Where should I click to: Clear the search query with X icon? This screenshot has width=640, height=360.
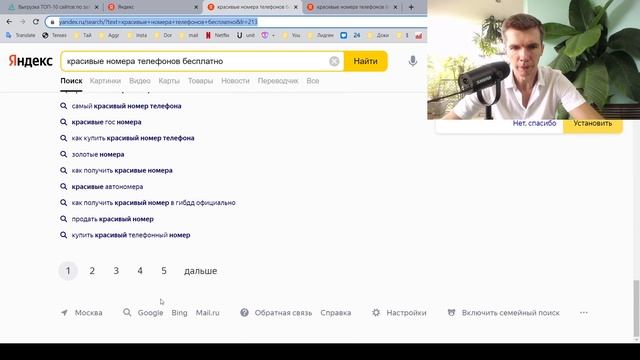(334, 61)
